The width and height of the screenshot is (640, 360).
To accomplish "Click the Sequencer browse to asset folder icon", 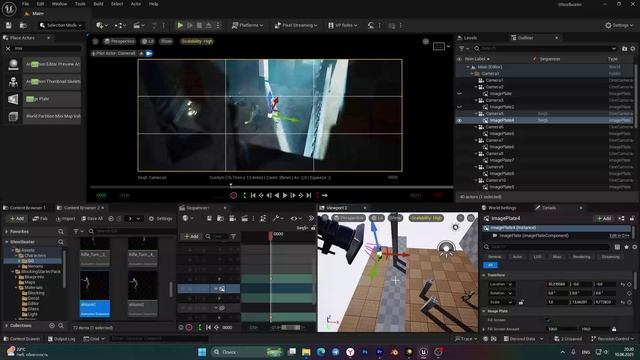I will pyautogui.click(x=220, y=219).
